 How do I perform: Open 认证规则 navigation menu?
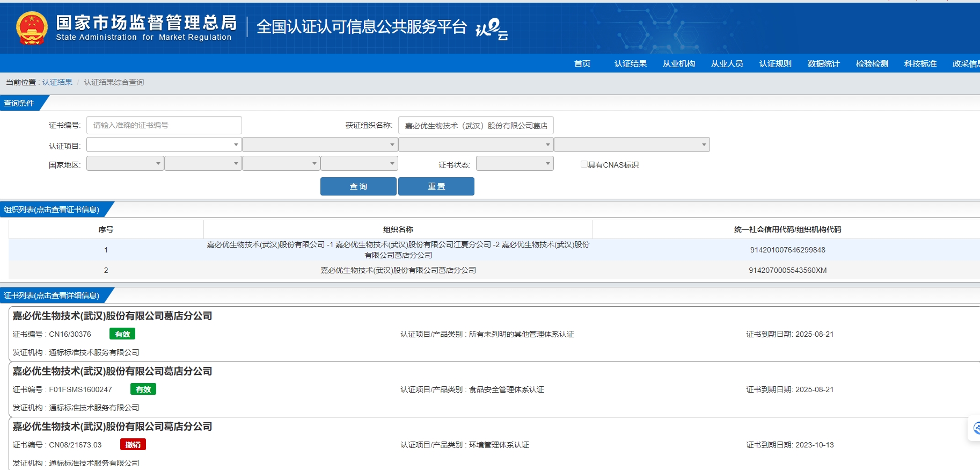tap(776, 63)
